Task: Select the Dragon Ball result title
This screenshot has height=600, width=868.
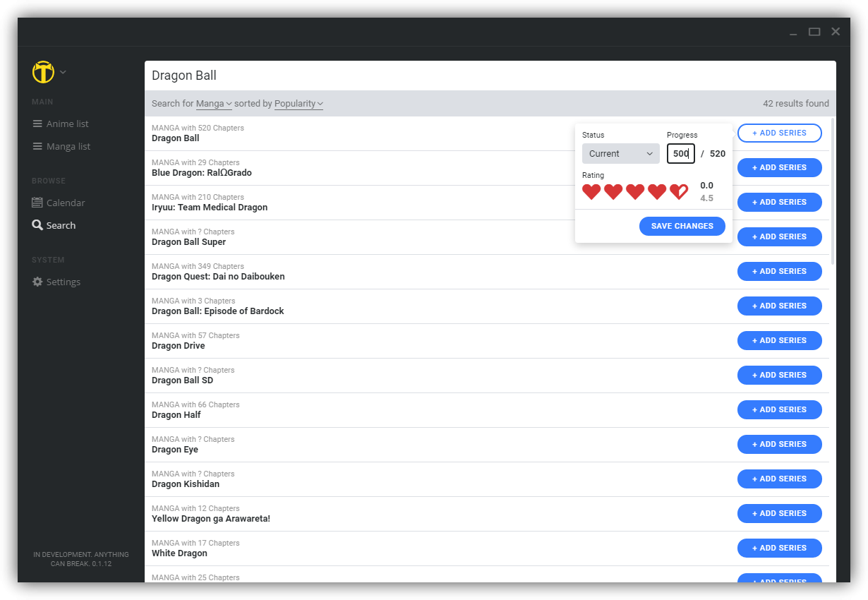Action: pyautogui.click(x=176, y=138)
